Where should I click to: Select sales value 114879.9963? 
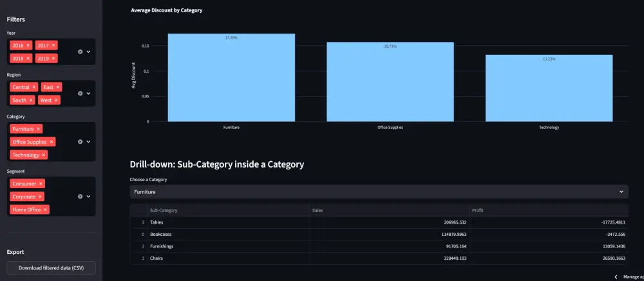(390, 234)
